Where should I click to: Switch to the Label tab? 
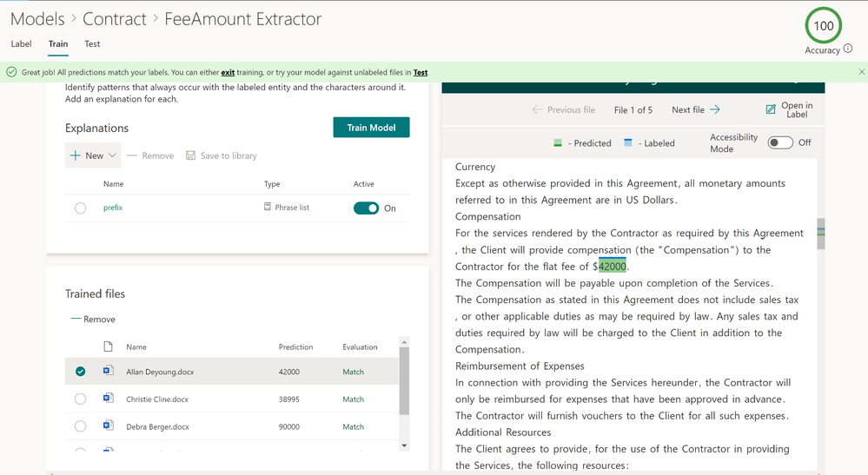coord(21,43)
